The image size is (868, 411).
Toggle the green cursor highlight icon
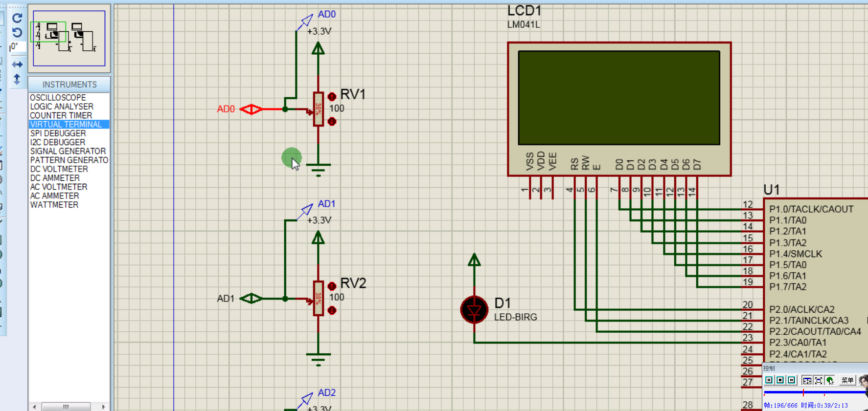(x=830, y=380)
